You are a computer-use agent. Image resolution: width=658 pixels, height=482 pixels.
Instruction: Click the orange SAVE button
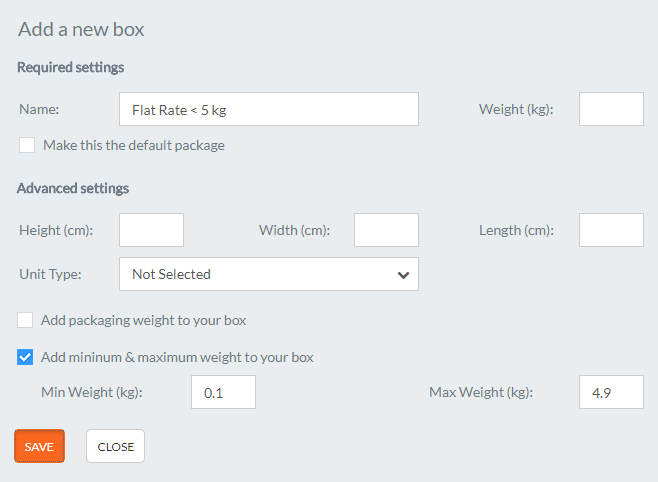point(39,446)
